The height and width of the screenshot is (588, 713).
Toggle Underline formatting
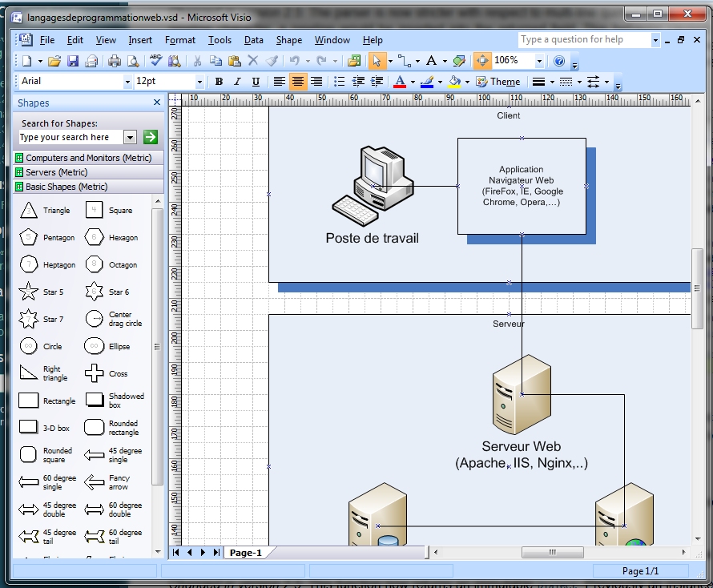[x=256, y=82]
